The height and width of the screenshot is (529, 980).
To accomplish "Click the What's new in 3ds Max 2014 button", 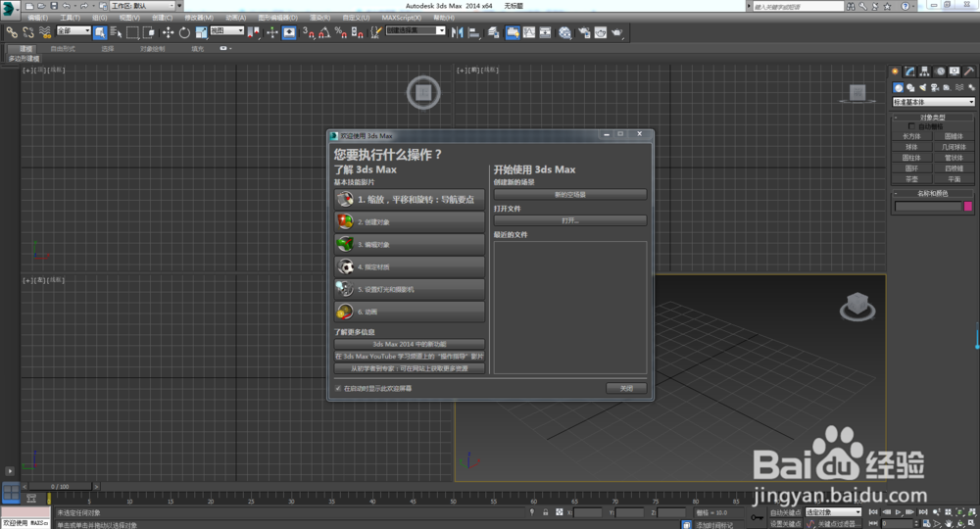I will click(x=410, y=344).
